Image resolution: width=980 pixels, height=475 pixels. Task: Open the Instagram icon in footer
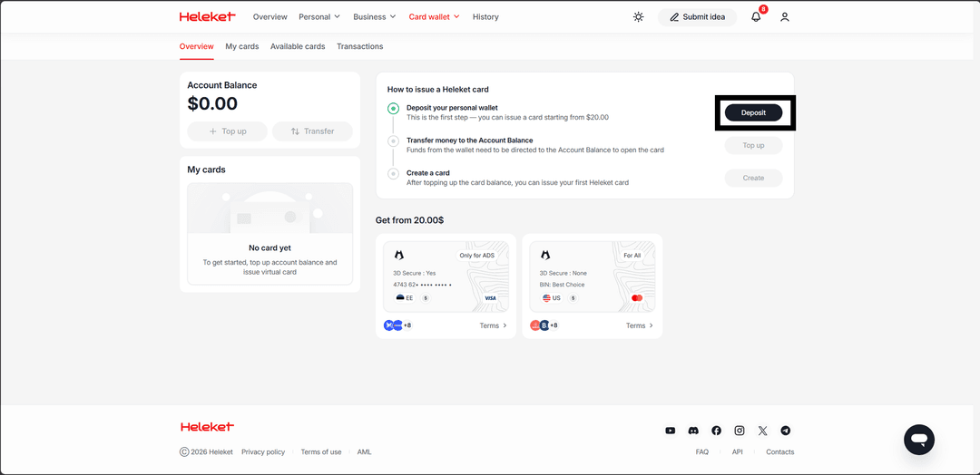click(x=740, y=431)
